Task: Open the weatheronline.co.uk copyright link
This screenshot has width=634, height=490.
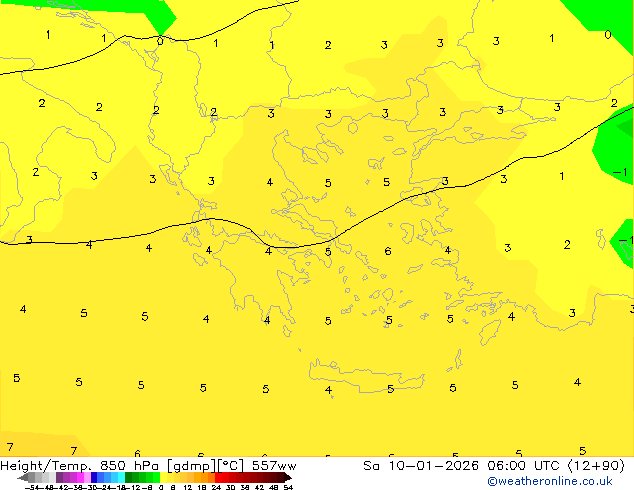Action: pyautogui.click(x=550, y=481)
